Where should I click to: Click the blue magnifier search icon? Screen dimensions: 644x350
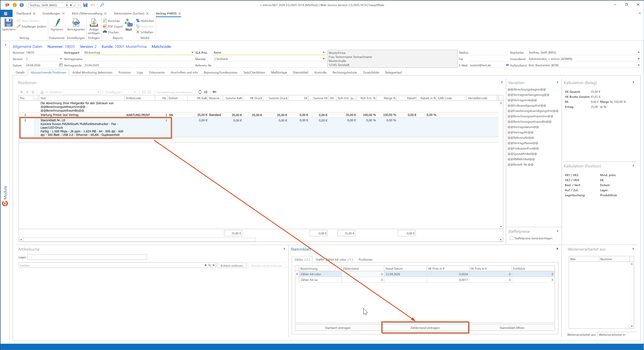[102, 5]
